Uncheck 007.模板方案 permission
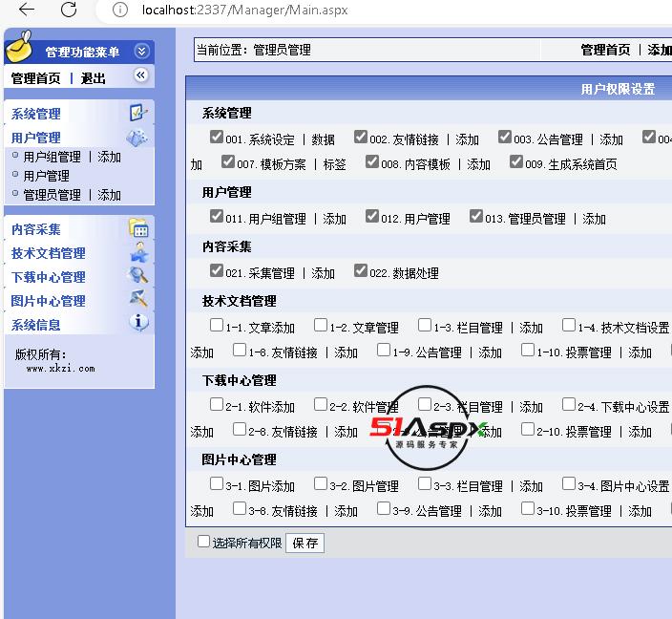Image resolution: width=672 pixels, height=619 pixels. tap(228, 161)
